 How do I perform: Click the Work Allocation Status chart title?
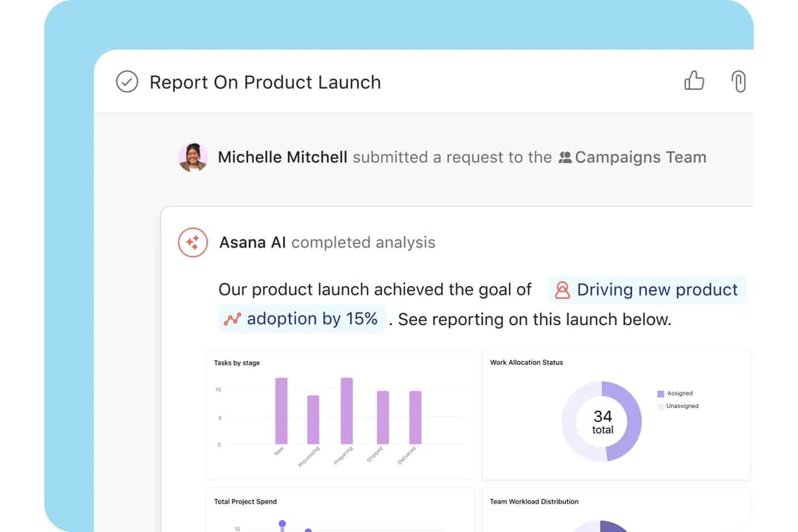526,363
